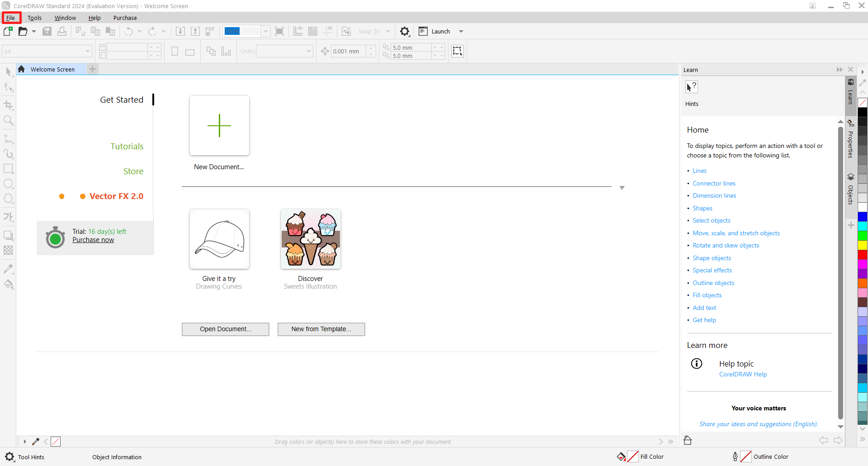This screenshot has height=466, width=868.
Task: Toggle portrait page orientation
Action: tap(175, 52)
